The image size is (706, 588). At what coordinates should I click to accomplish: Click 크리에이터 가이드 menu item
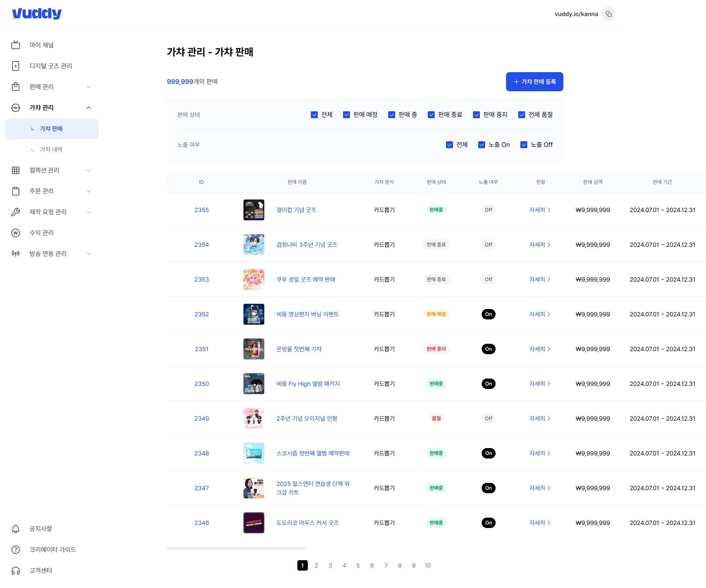(x=52, y=549)
